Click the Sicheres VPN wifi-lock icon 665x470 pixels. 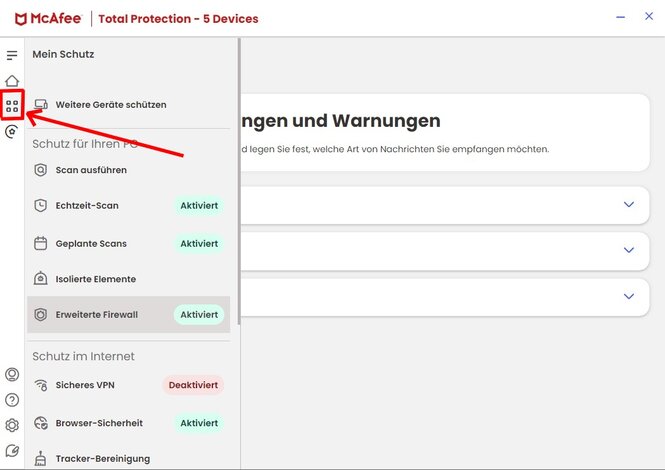coord(41,385)
